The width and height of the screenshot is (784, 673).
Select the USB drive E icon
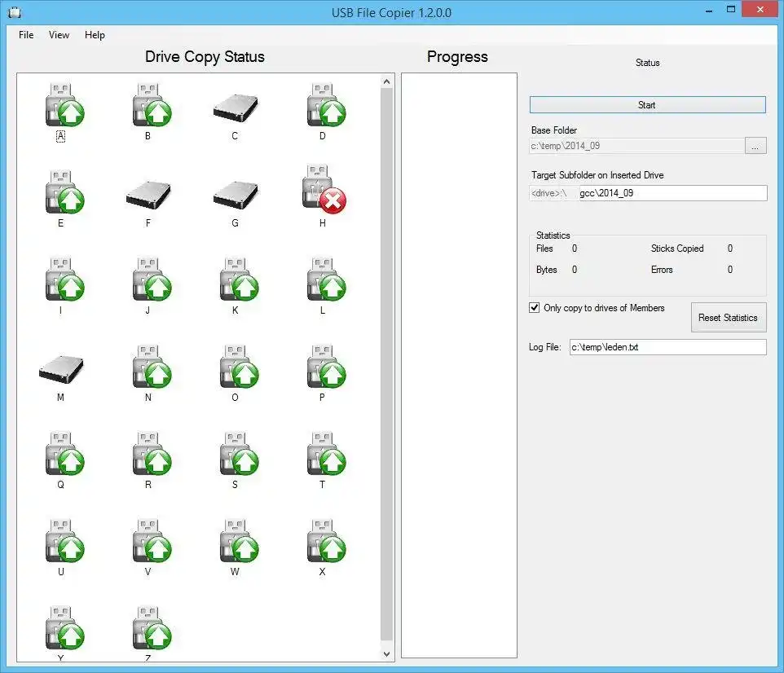tap(64, 192)
